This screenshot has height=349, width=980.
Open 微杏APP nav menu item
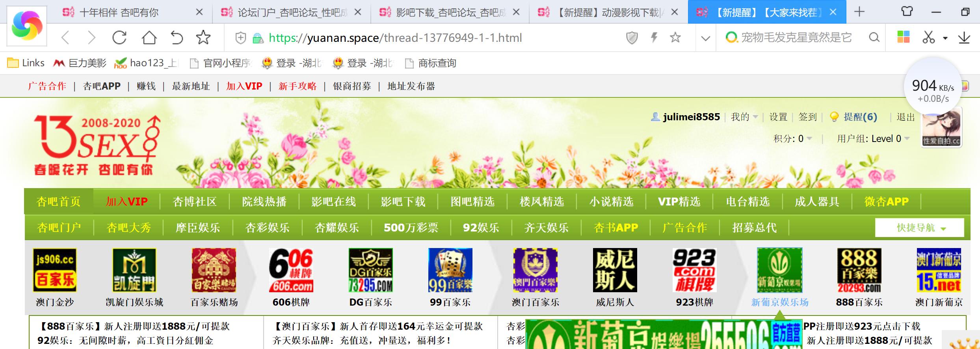[886, 202]
